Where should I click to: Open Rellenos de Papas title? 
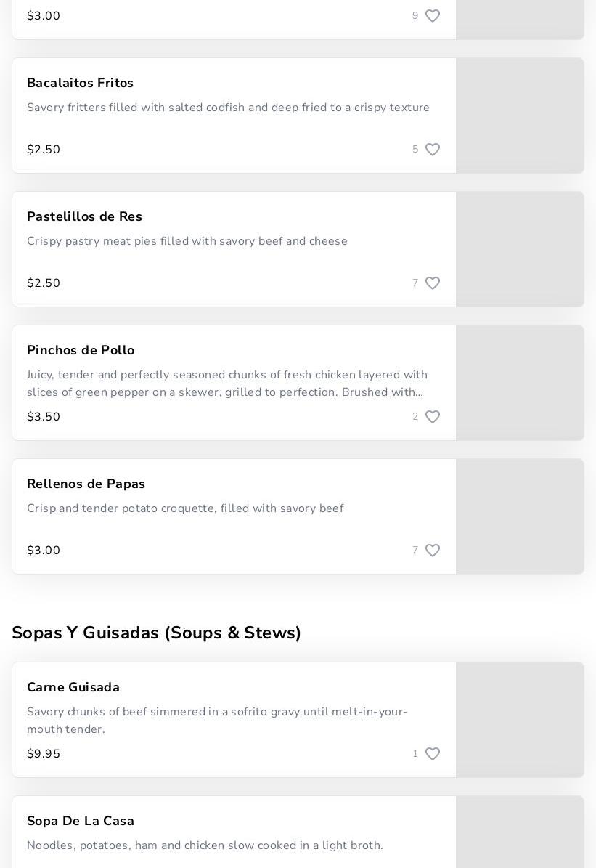[86, 484]
